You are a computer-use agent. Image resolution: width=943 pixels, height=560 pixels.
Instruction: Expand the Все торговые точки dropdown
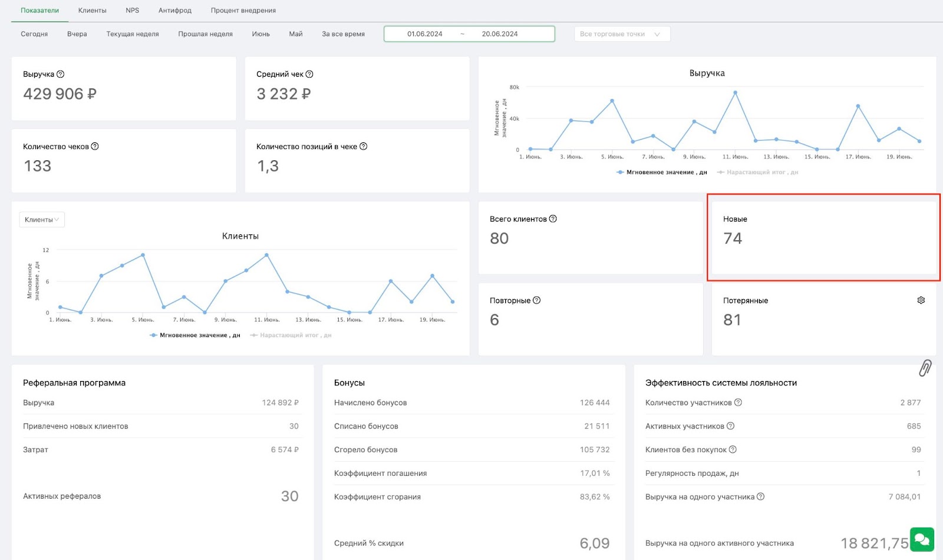[622, 34]
